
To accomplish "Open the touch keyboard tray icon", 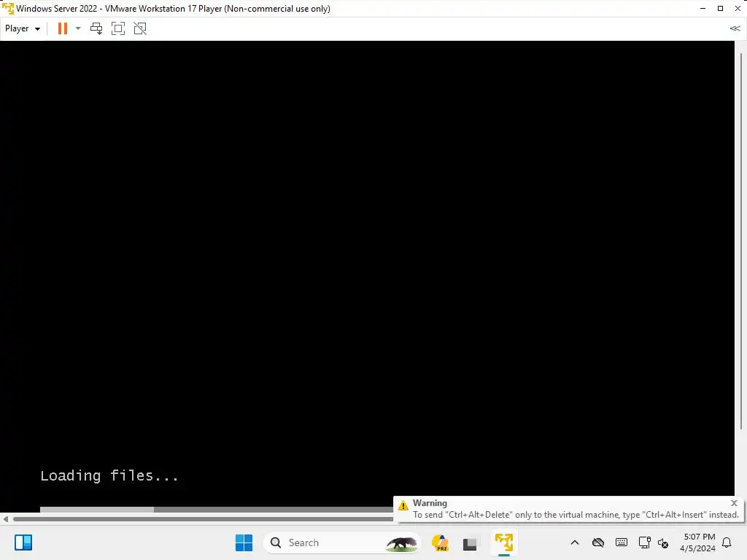I will [x=622, y=542].
